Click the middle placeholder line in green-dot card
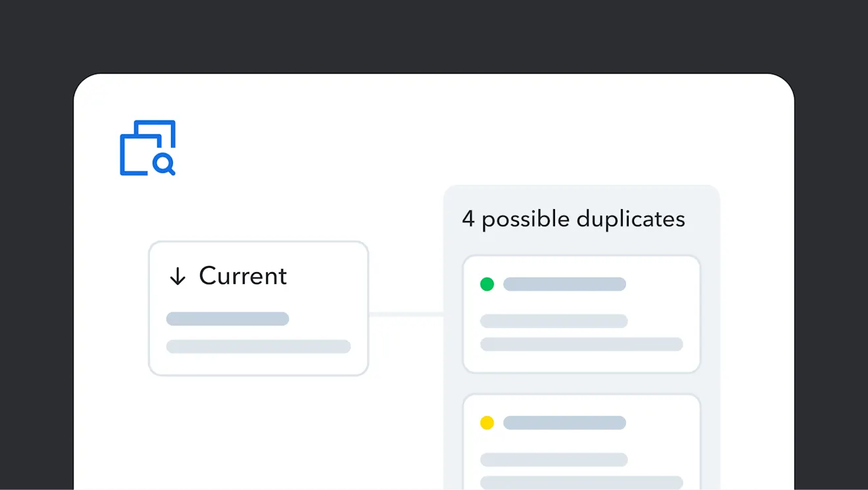Image resolution: width=868 pixels, height=490 pixels. (x=554, y=321)
